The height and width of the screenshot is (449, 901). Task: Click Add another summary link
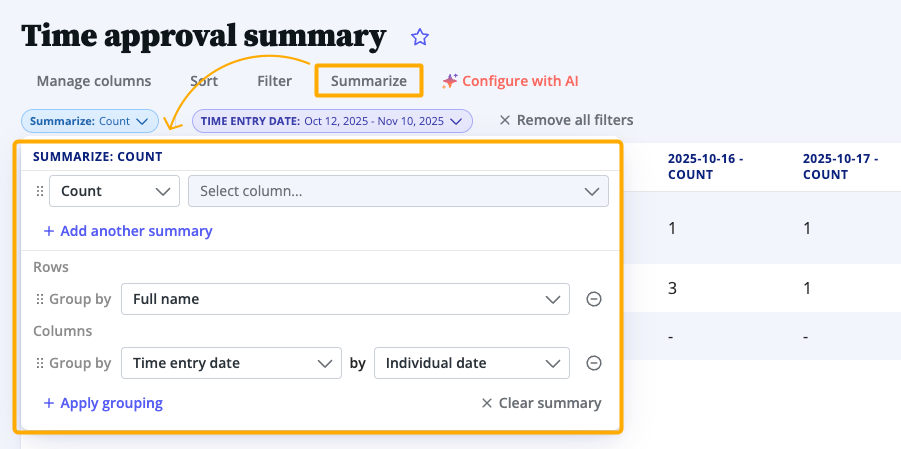tap(128, 231)
